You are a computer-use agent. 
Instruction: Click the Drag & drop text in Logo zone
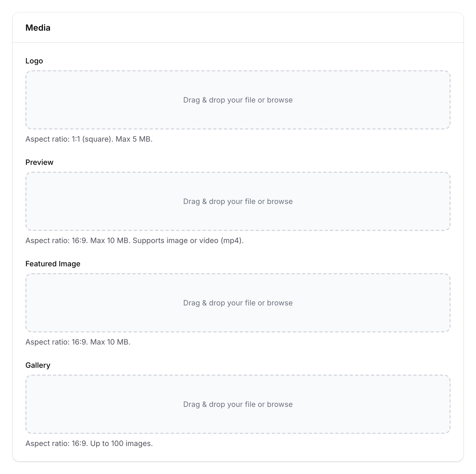[237, 100]
